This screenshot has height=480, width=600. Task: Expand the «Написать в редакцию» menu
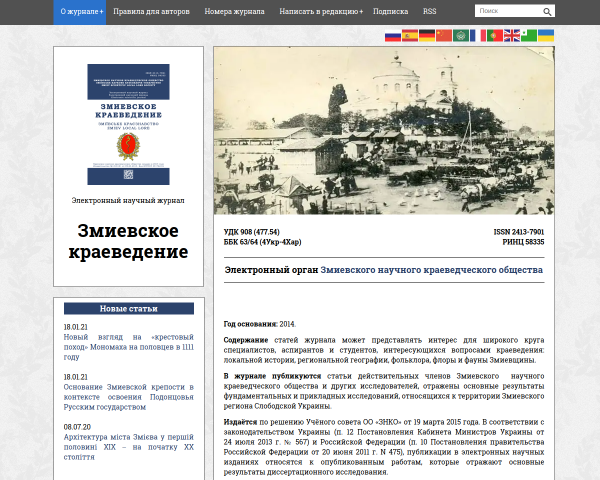point(321,12)
